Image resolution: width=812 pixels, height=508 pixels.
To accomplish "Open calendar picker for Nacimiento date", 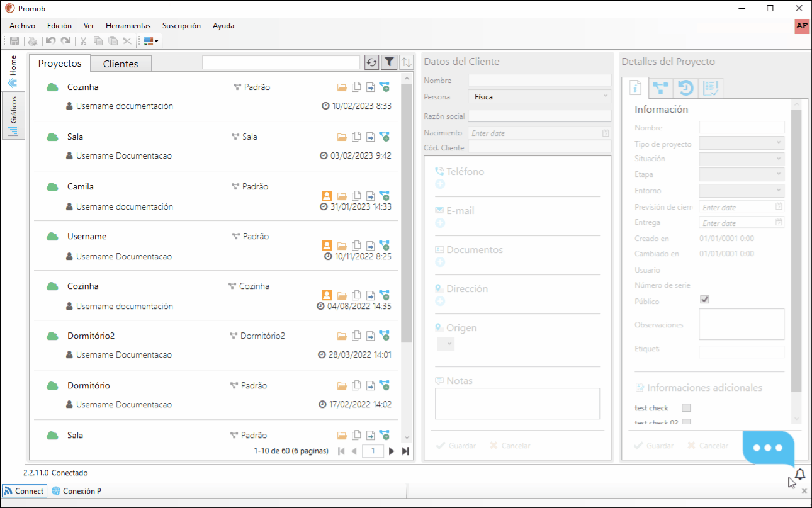I will 606,133.
